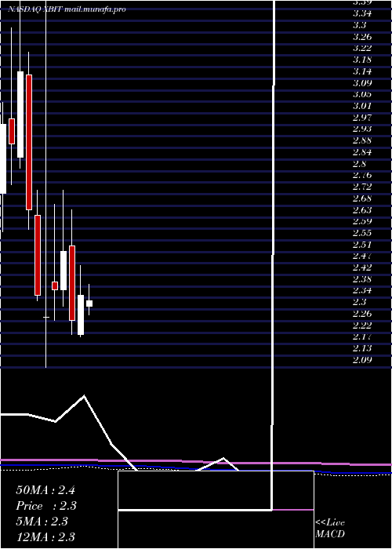This screenshot has height=549, width=392.
Task: Click the 2.93 price axis label
Action: pos(362,129)
